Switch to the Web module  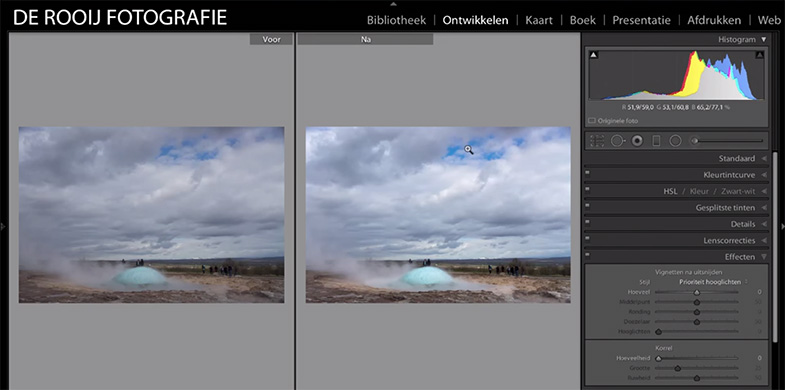[x=769, y=21]
